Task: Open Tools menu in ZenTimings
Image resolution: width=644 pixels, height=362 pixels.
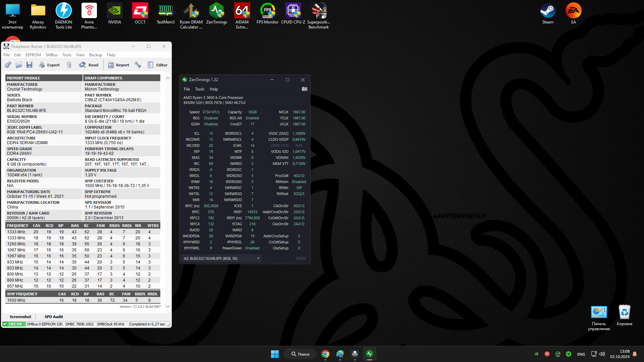Action: 200,89
